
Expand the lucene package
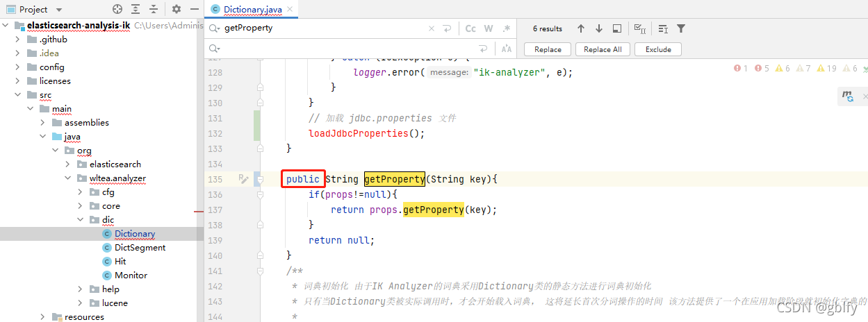click(81, 303)
